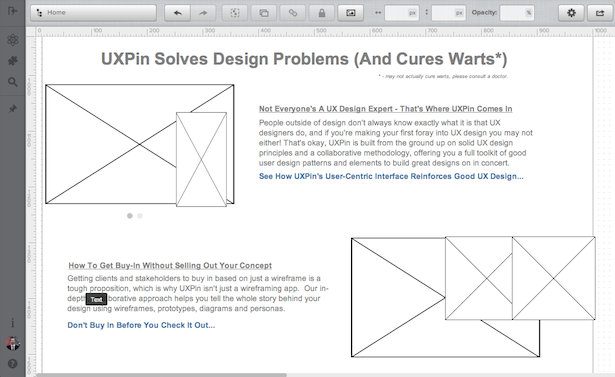Click the magnifier search icon in the sidebar
Screen dimensions: 615x377
coord(13,82)
